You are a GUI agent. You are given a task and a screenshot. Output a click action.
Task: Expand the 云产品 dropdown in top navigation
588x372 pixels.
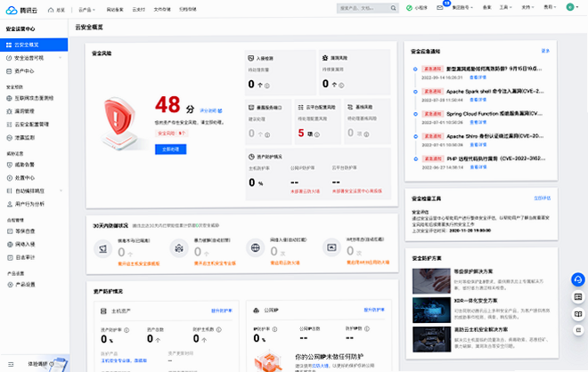coord(87,10)
